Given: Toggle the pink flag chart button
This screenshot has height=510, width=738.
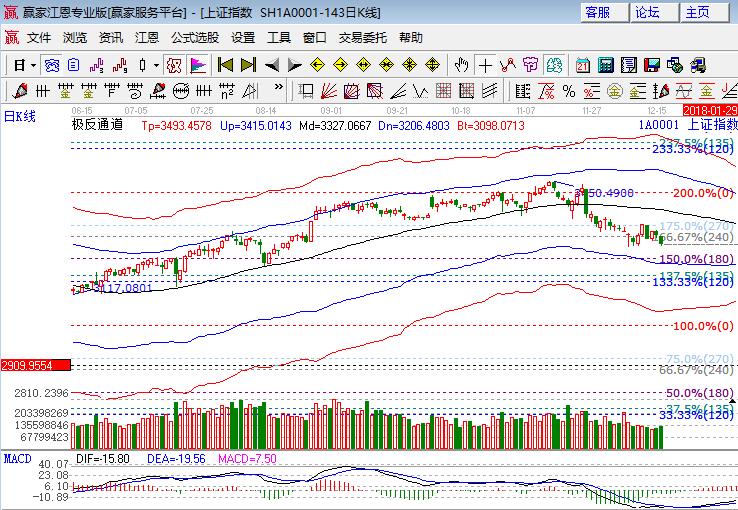Looking at the screenshot, I should [x=198, y=65].
